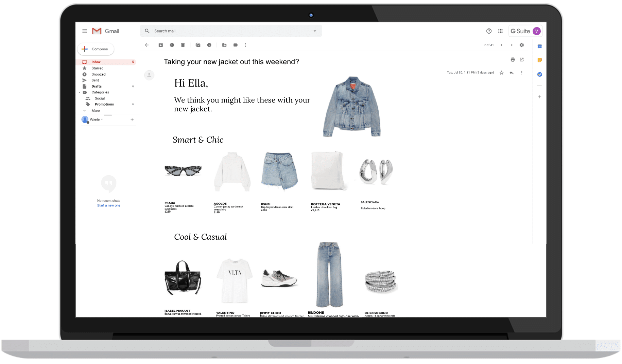Open search options dropdown arrow

pyautogui.click(x=315, y=31)
